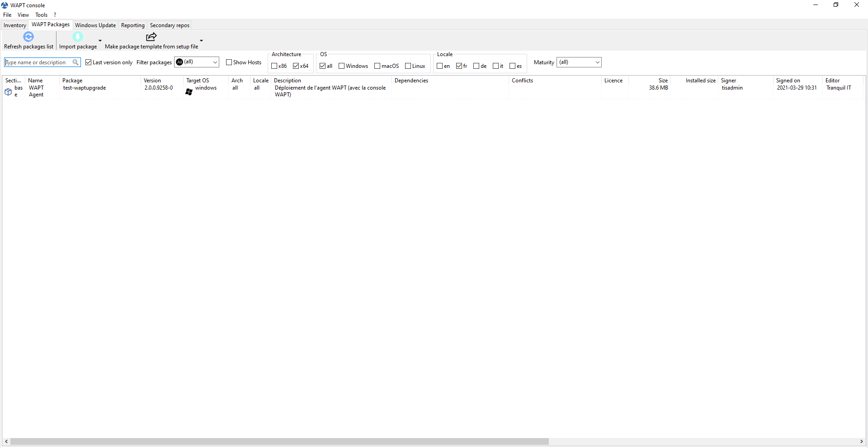Click the search magnifier icon in filter box

tap(75, 62)
